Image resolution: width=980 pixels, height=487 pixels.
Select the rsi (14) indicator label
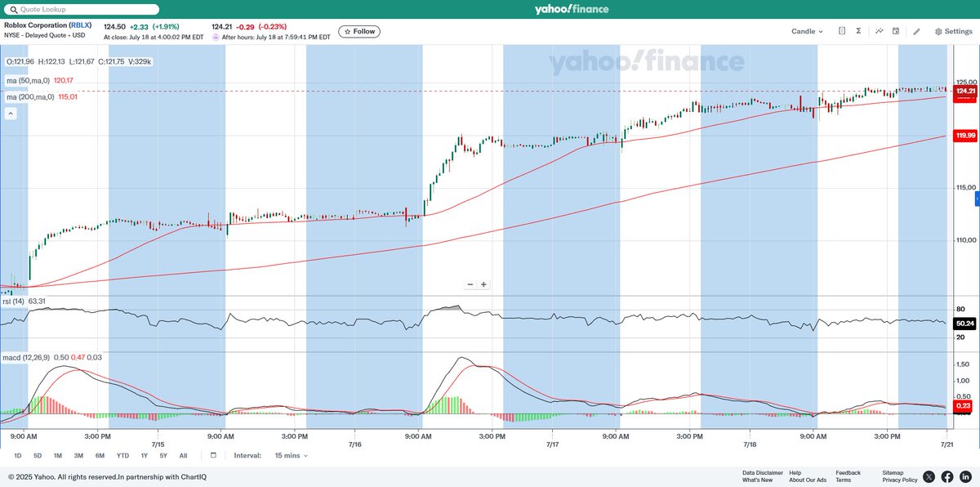point(13,302)
